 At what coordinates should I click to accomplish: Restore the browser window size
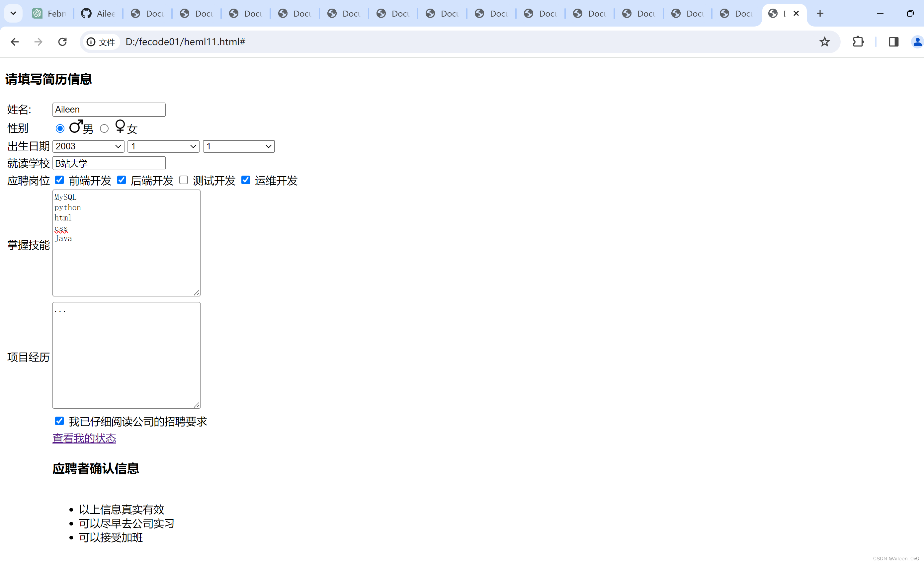tap(910, 14)
